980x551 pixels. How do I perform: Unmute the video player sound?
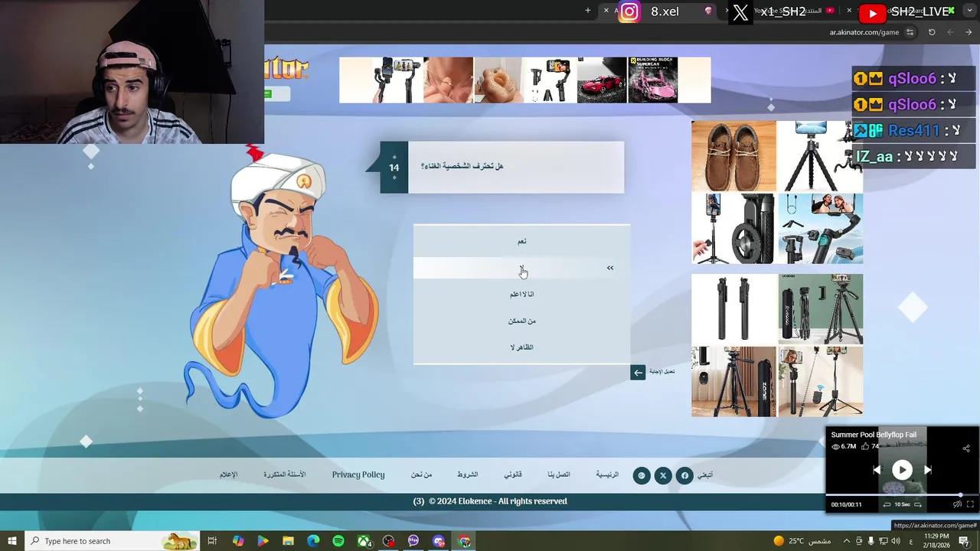point(957,504)
